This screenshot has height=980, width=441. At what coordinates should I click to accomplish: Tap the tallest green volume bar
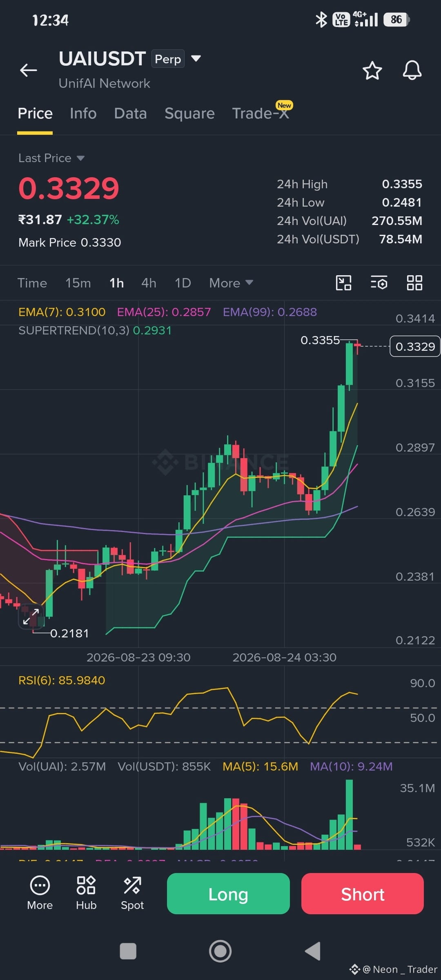[349, 815]
